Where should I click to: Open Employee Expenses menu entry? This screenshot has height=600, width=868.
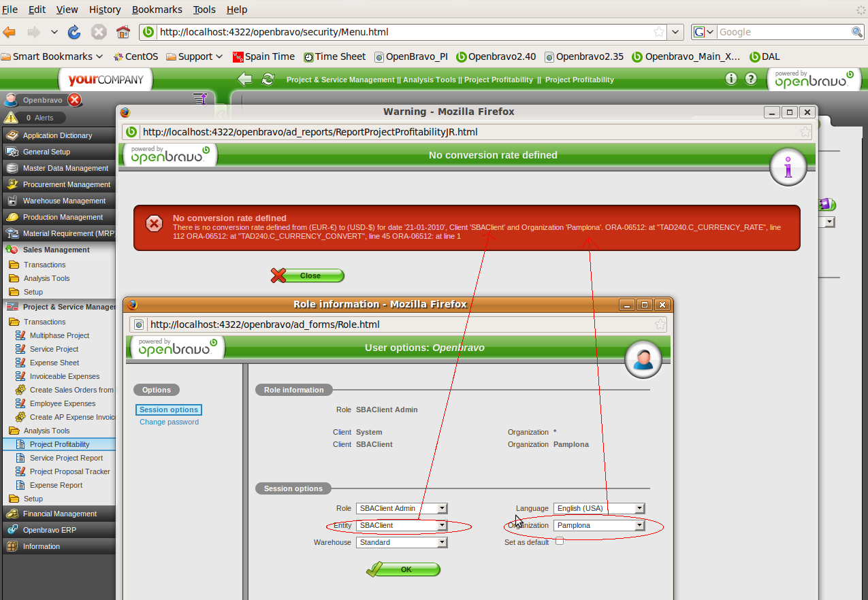coord(63,403)
